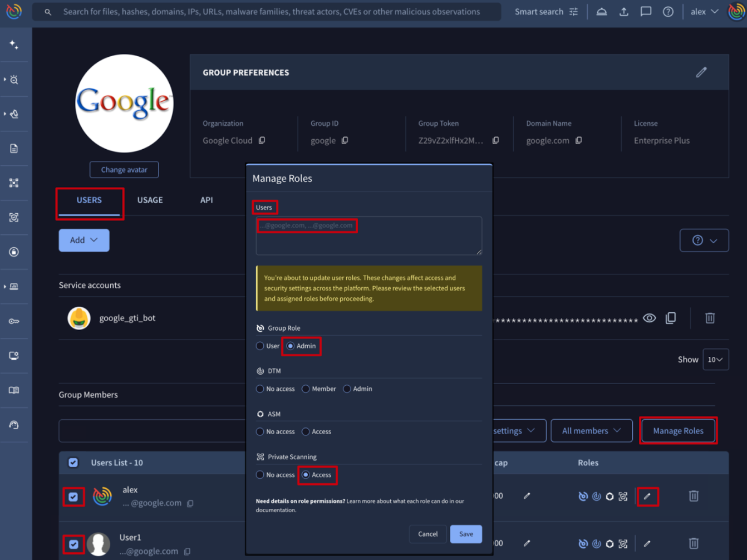Delete User1 from the group

coord(694,543)
